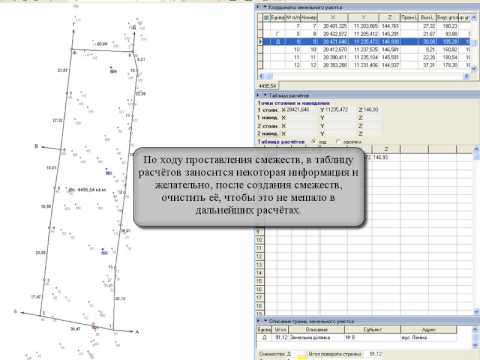
Task: Click the plot area label on the drawing
Action: 87,190
